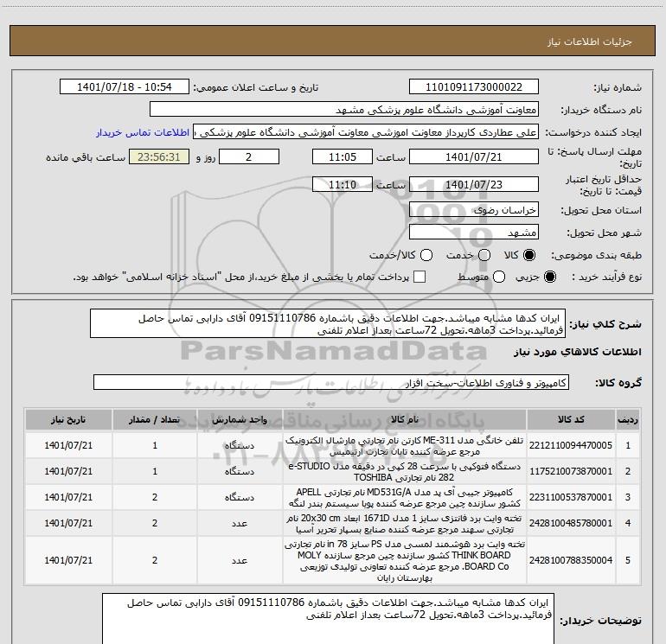Click the APELL MD531G/A tablet item name
Screen dimensions: 666x644
click(404, 498)
